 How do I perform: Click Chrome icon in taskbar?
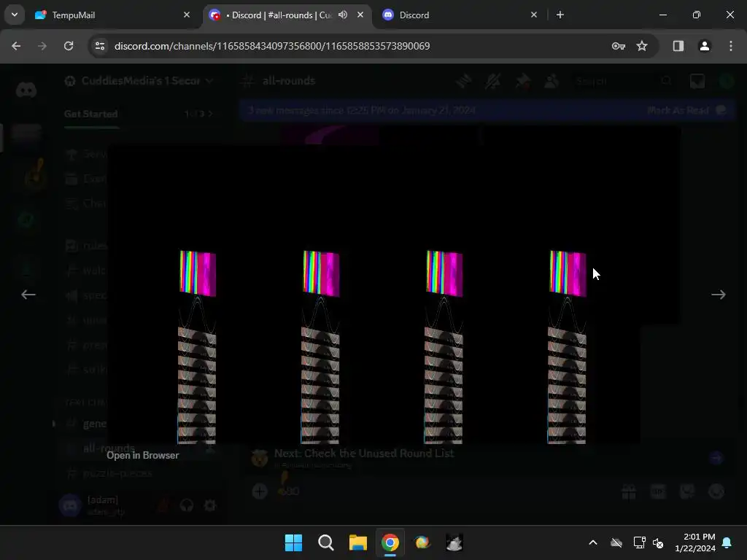390,542
